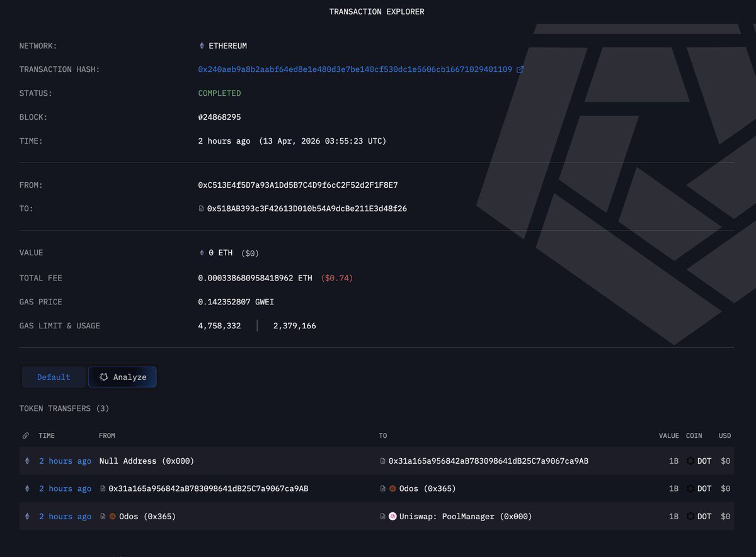Click the link icon in table header
756x557 pixels.
[26, 435]
